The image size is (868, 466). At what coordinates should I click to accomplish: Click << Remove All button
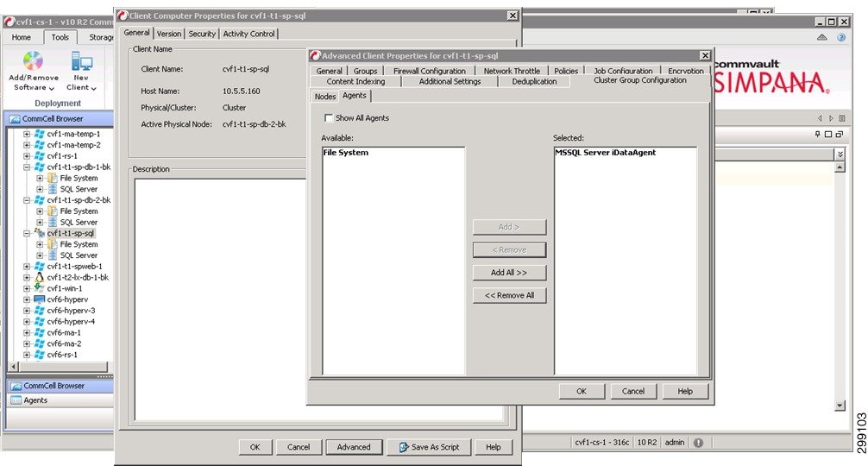[509, 295]
